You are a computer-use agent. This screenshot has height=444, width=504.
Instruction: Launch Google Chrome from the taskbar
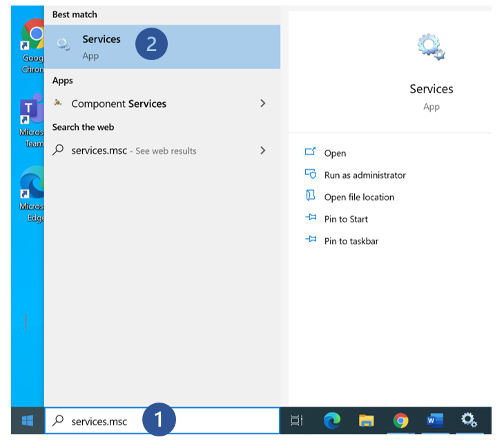[400, 421]
